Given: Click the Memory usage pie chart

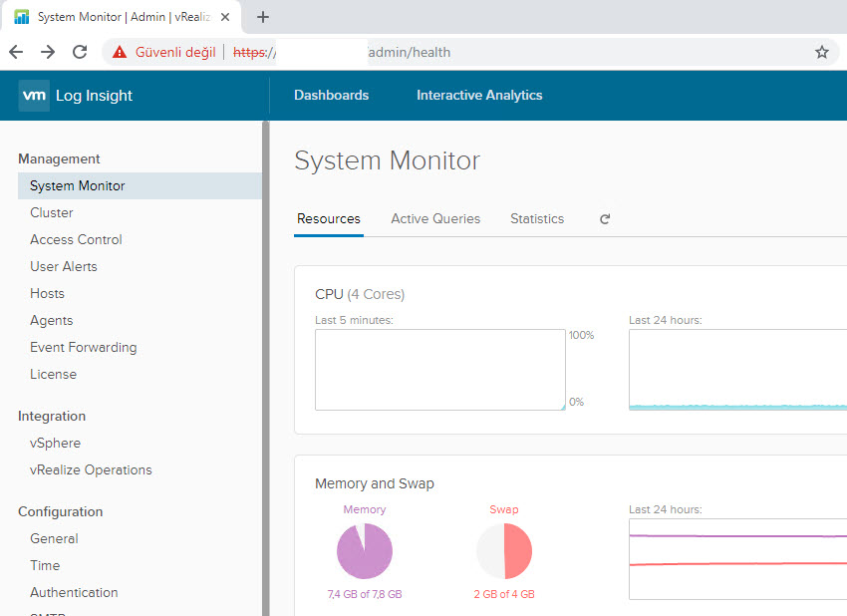Looking at the screenshot, I should pos(365,551).
